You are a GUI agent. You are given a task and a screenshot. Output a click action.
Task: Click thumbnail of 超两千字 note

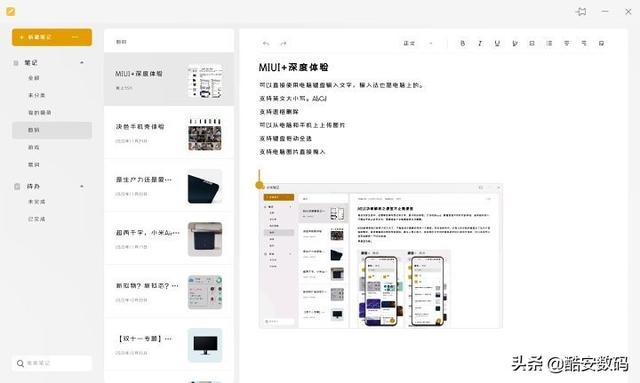tap(205, 239)
